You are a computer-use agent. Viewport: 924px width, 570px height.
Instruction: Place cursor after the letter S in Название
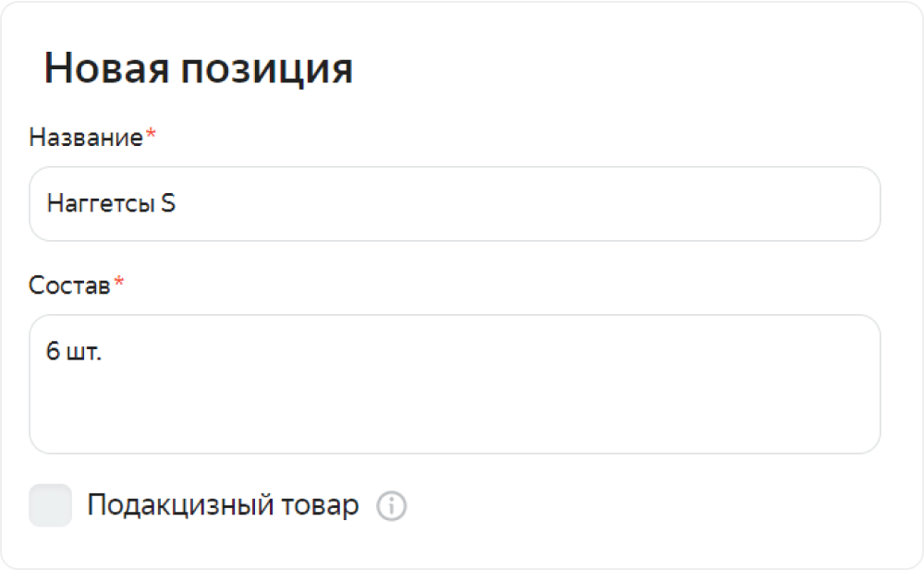[x=177, y=203]
